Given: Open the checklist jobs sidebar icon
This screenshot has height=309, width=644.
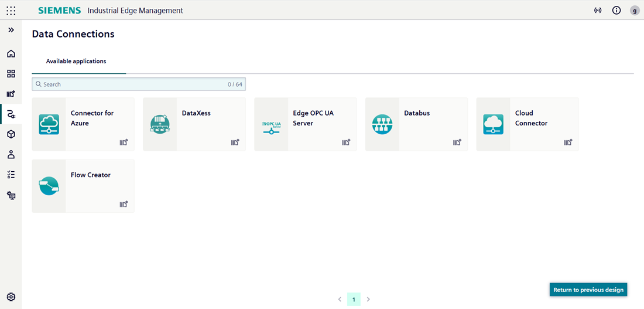Looking at the screenshot, I should point(11,175).
